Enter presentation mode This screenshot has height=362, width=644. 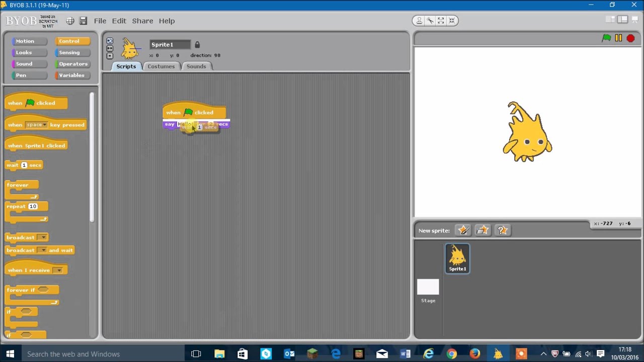[634, 20]
